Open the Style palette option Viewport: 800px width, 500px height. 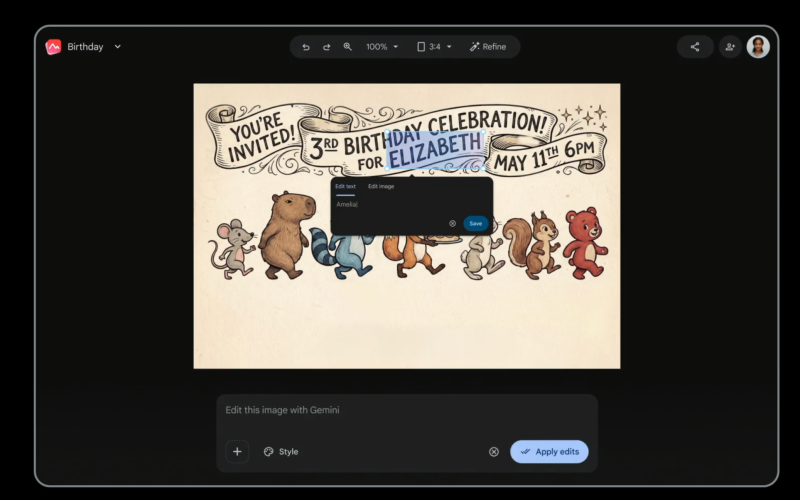tap(281, 452)
